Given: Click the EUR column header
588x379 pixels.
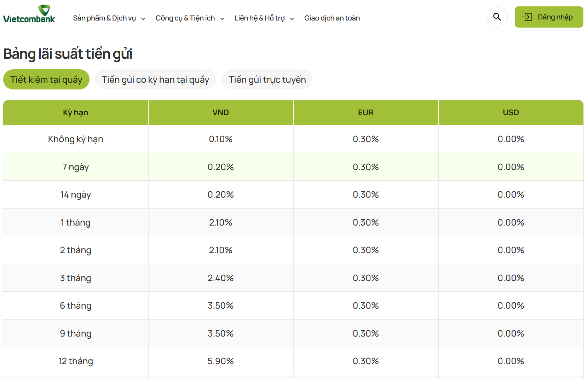Looking at the screenshot, I should [365, 112].
